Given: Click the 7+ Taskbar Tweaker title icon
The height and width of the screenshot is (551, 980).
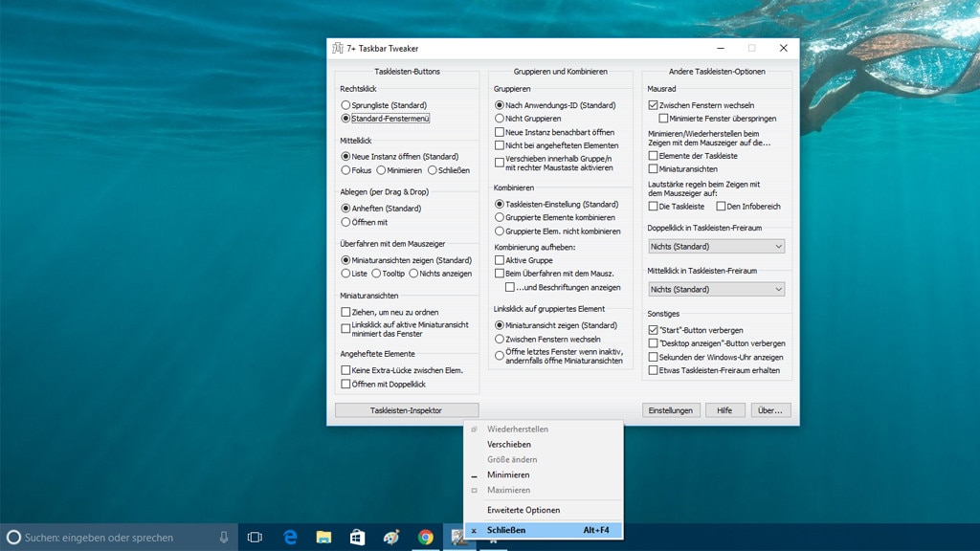Looking at the screenshot, I should tap(337, 49).
